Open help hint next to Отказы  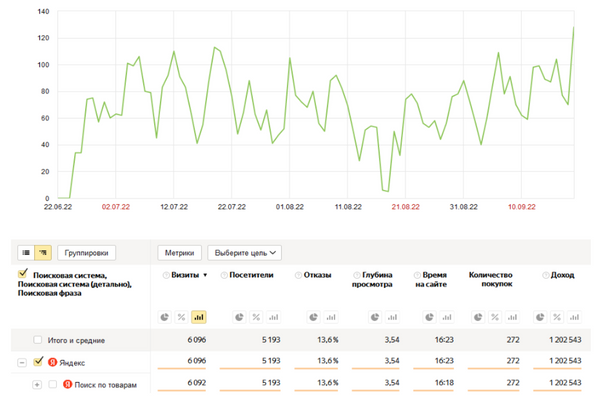click(298, 275)
